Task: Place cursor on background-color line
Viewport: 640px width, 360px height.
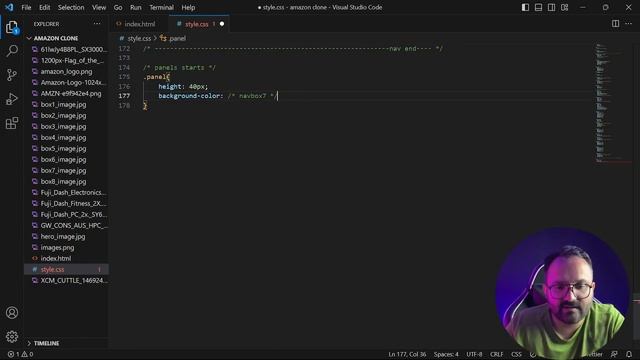Action: (x=218, y=96)
